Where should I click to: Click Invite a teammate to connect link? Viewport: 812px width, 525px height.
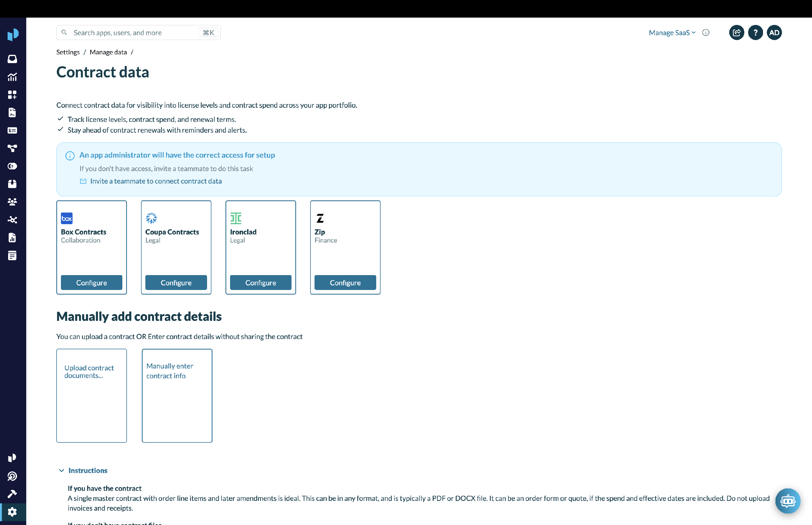coord(156,181)
